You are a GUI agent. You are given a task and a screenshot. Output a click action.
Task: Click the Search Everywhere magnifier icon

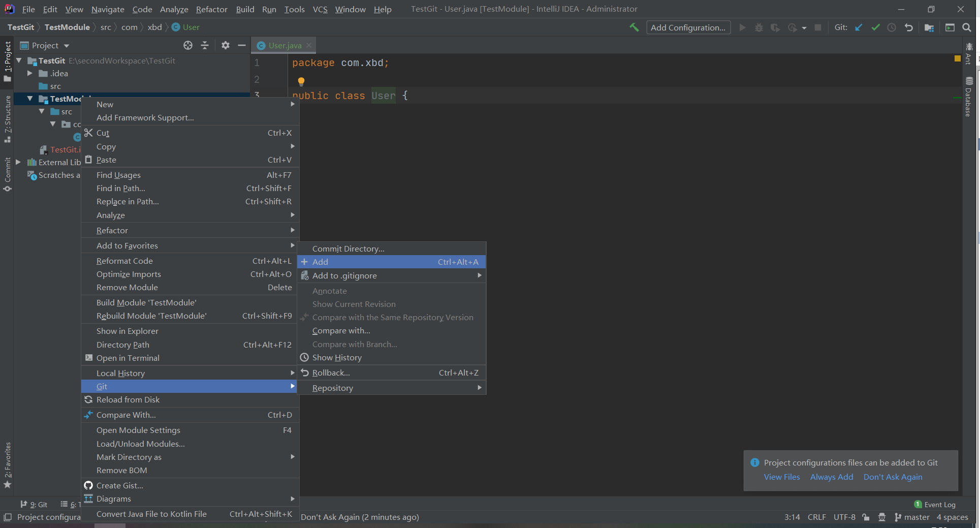click(x=966, y=27)
